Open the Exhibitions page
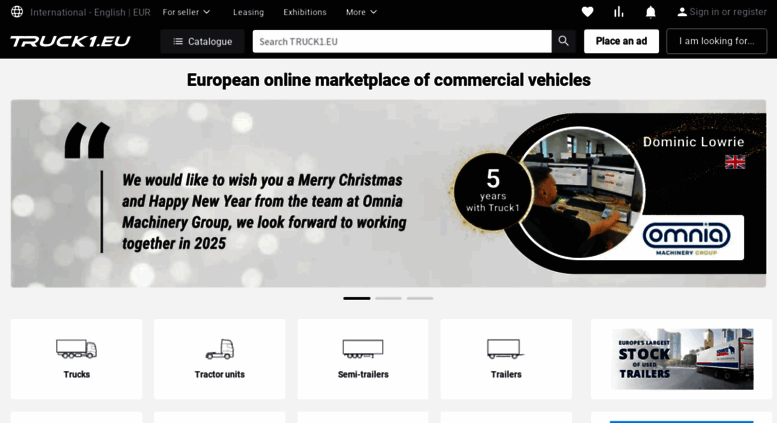Viewport: 777px width, 423px height. pyautogui.click(x=305, y=12)
